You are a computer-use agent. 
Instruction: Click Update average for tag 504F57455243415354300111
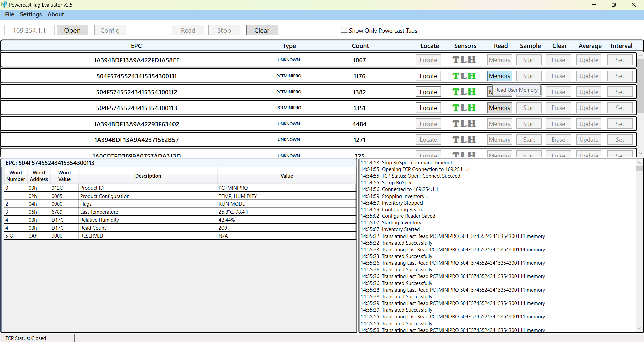coord(589,76)
